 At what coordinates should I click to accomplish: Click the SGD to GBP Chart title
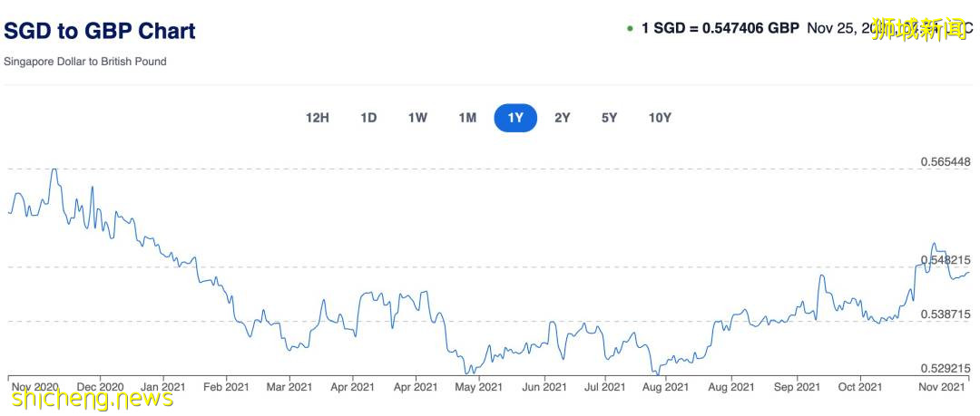[100, 31]
